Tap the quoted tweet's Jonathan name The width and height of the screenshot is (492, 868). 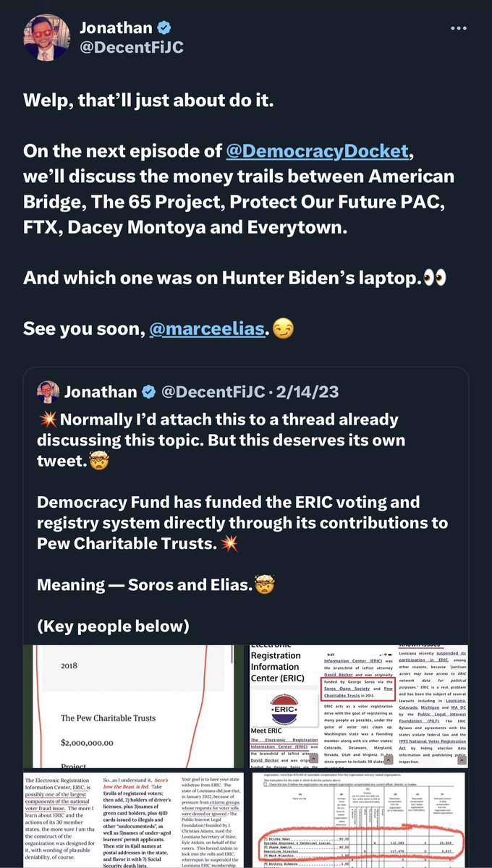pos(101,392)
